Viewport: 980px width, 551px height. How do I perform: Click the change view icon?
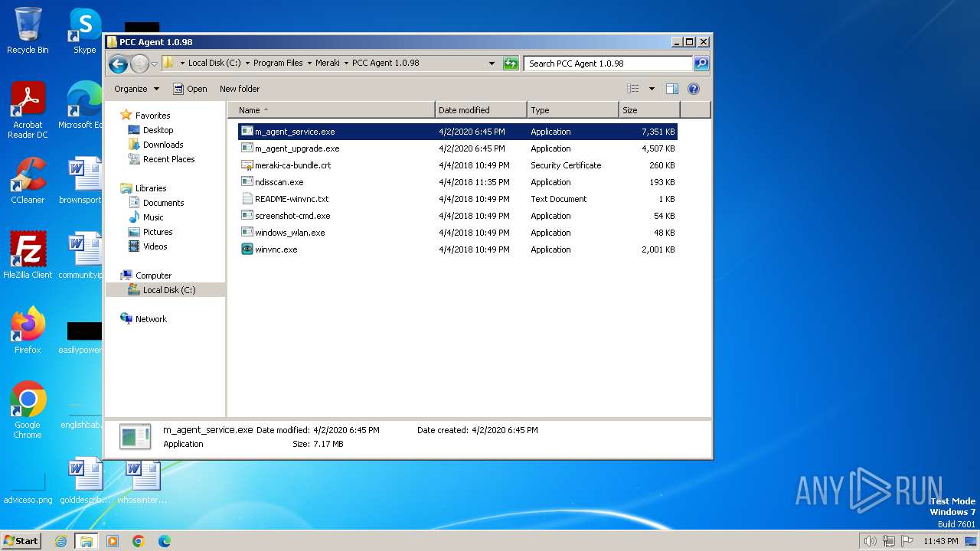pyautogui.click(x=632, y=89)
